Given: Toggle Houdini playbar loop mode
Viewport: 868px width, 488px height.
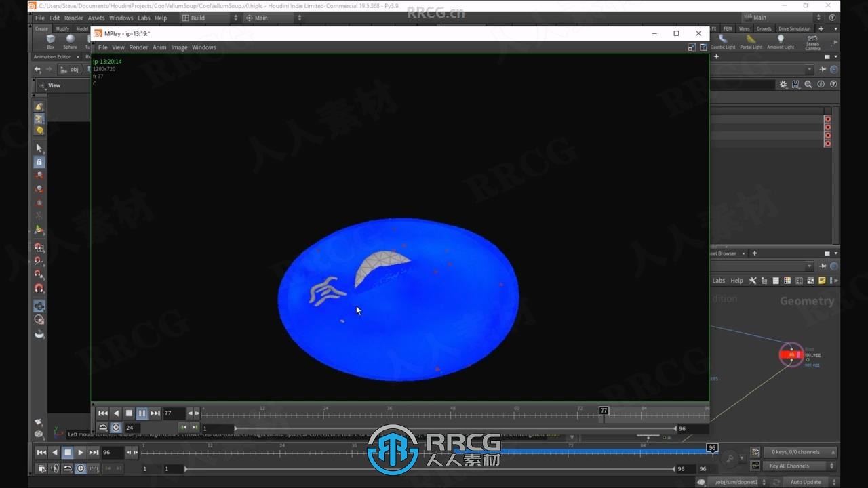Looking at the screenshot, I should click(x=68, y=468).
